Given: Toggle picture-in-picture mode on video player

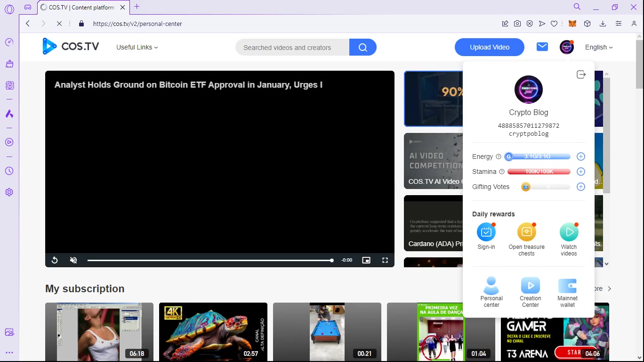Looking at the screenshot, I should pyautogui.click(x=366, y=260).
